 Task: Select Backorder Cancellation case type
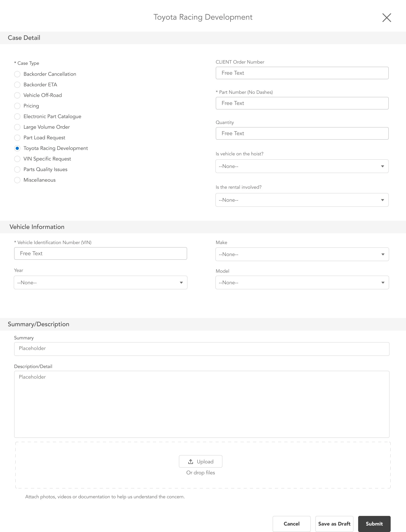pos(17,74)
